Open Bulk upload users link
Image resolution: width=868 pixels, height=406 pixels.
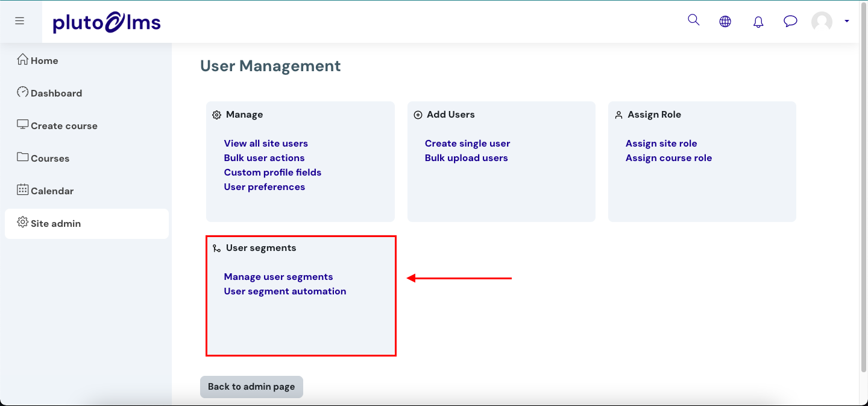click(x=467, y=158)
